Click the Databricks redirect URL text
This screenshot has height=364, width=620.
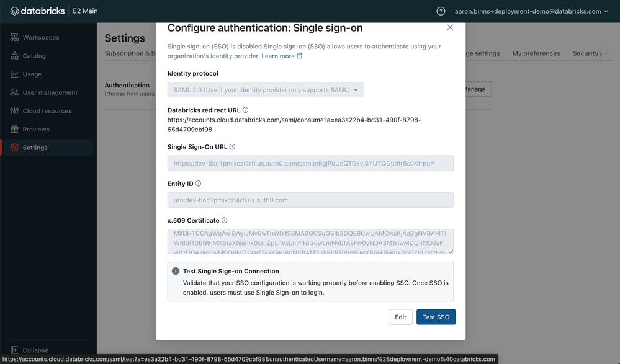pyautogui.click(x=294, y=125)
